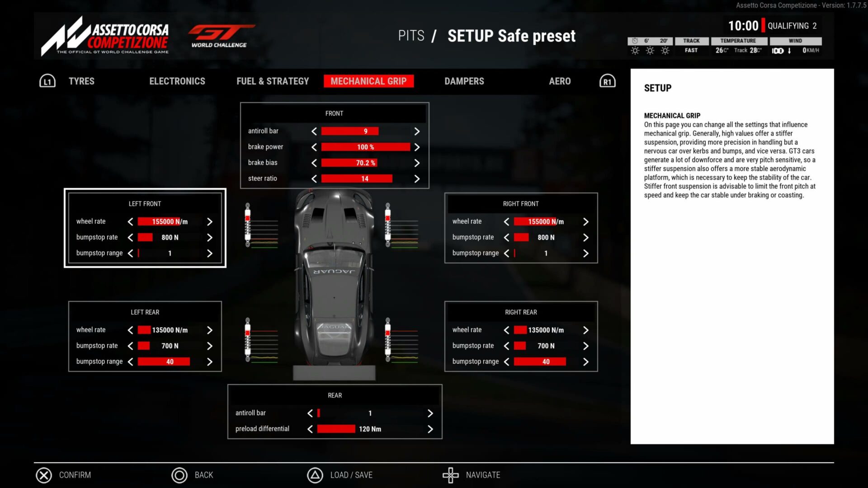Click sun weather condition icon
This screenshot has width=868, height=488.
coord(634,49)
